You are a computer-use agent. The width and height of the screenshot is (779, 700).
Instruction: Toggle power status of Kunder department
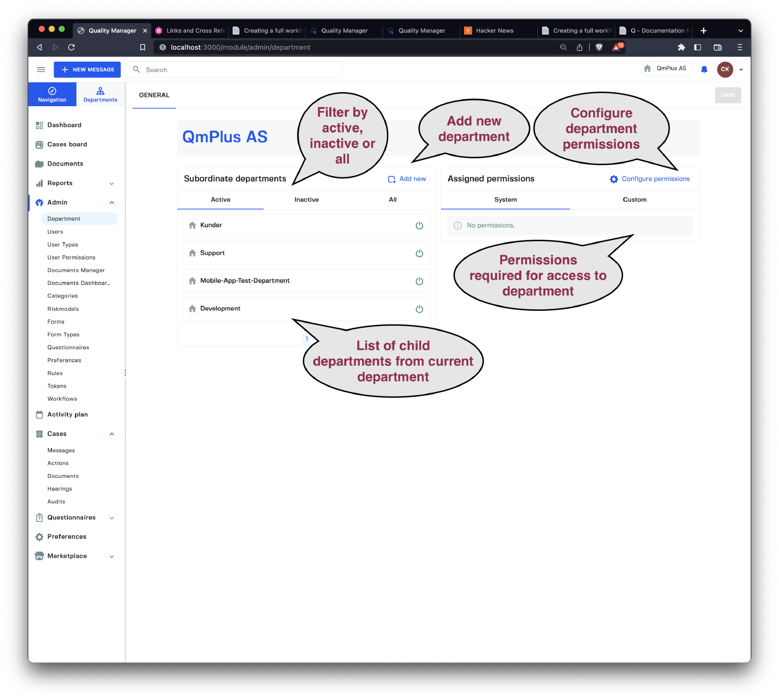[419, 226]
